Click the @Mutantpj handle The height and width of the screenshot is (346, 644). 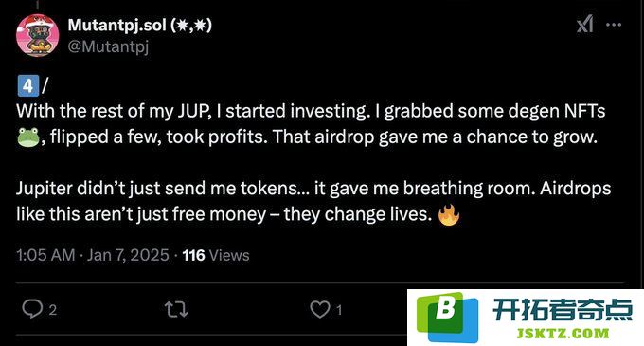coord(108,46)
